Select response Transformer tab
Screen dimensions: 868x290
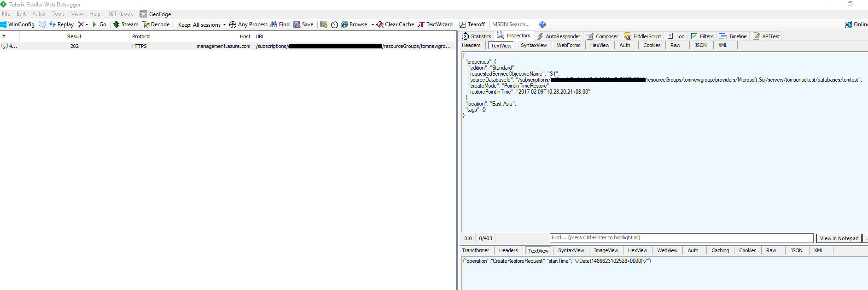click(x=476, y=250)
